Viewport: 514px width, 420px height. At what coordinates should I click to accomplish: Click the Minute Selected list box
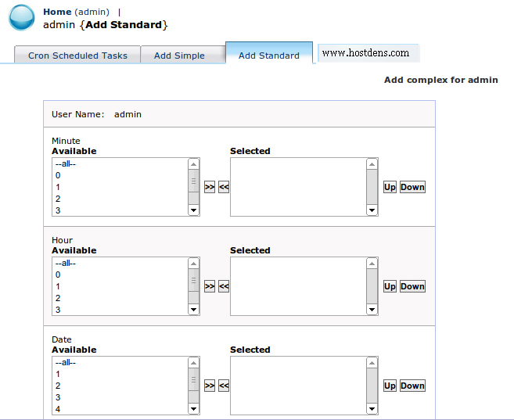pyautogui.click(x=298, y=187)
